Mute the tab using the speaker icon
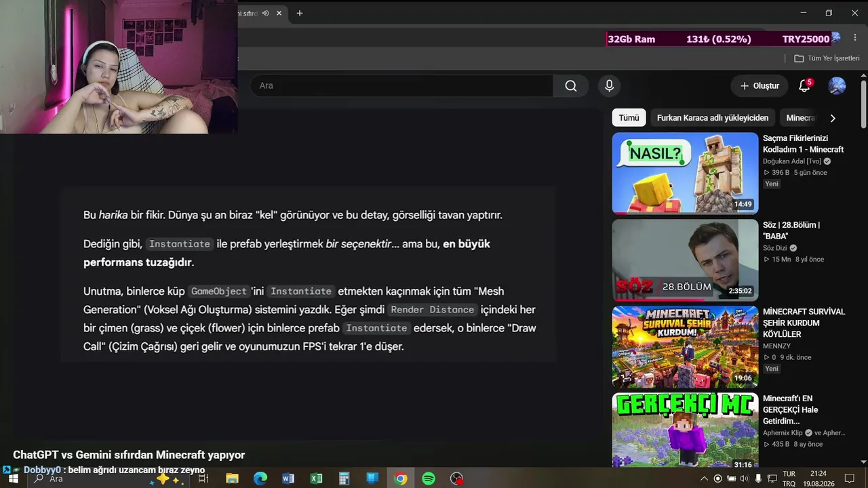868x488 pixels. (x=266, y=13)
